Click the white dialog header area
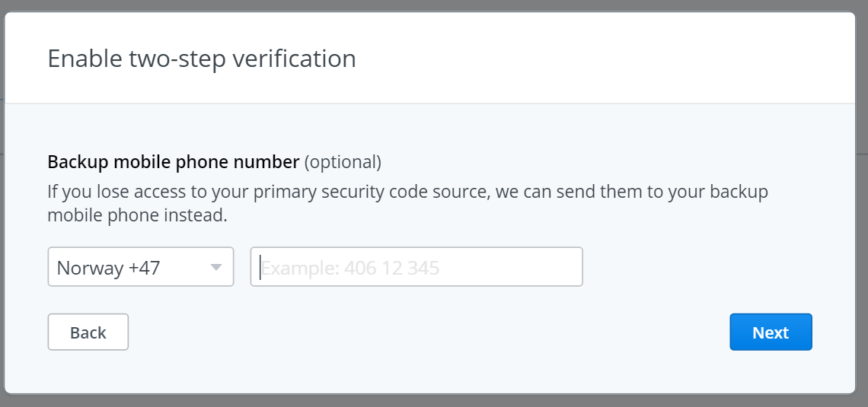 [x=429, y=58]
